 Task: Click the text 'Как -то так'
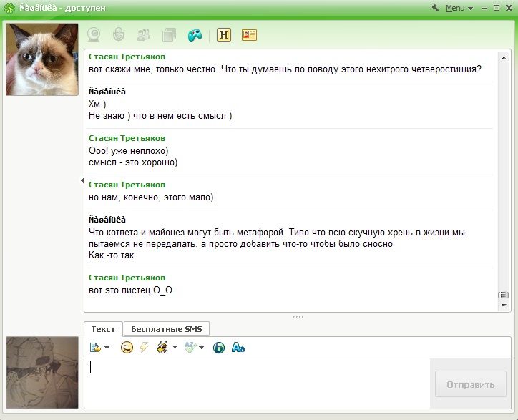click(112, 255)
